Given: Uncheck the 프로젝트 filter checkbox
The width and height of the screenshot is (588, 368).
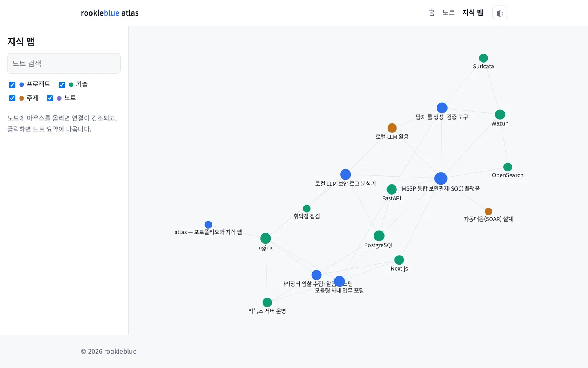Looking at the screenshot, I should (x=12, y=85).
